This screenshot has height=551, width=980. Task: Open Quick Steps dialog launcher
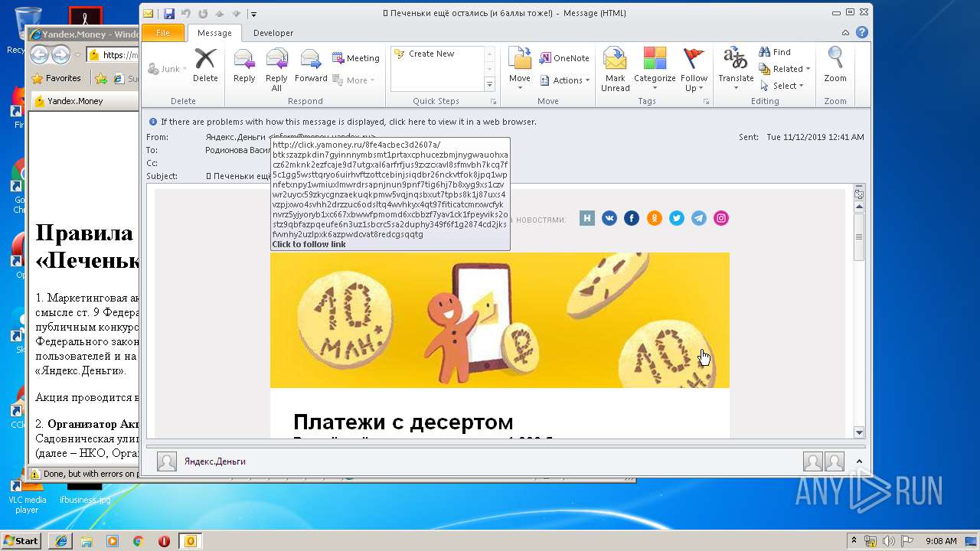pos(493,101)
